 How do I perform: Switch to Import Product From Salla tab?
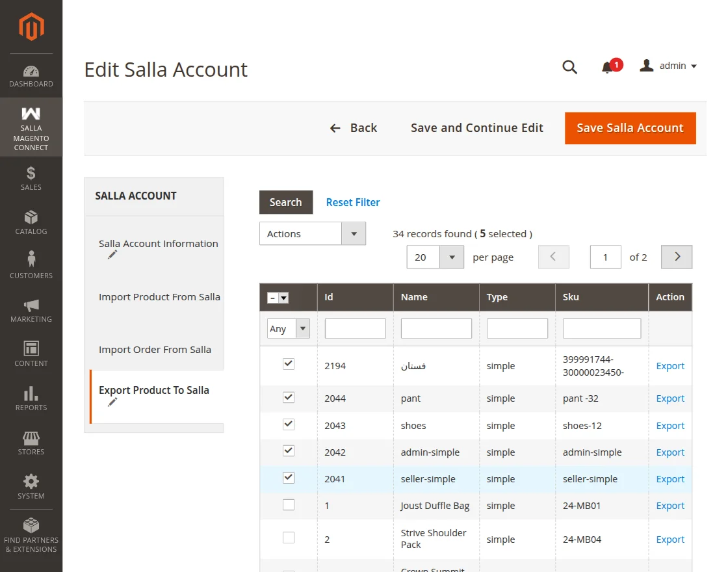click(159, 297)
